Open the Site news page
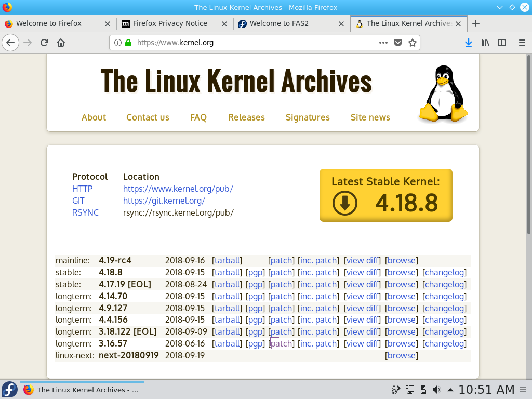This screenshot has width=532, height=399. point(370,117)
